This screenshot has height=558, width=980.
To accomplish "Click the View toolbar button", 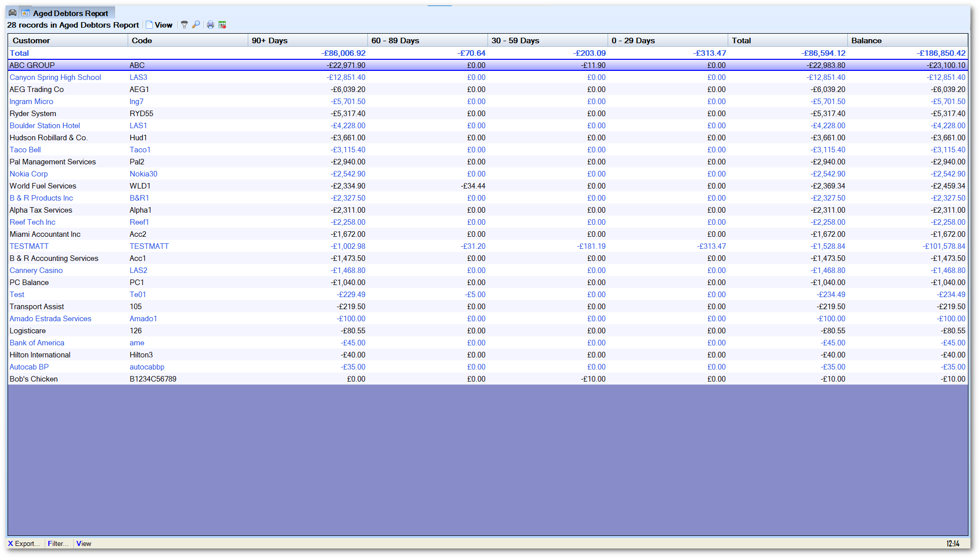I will click(x=159, y=25).
